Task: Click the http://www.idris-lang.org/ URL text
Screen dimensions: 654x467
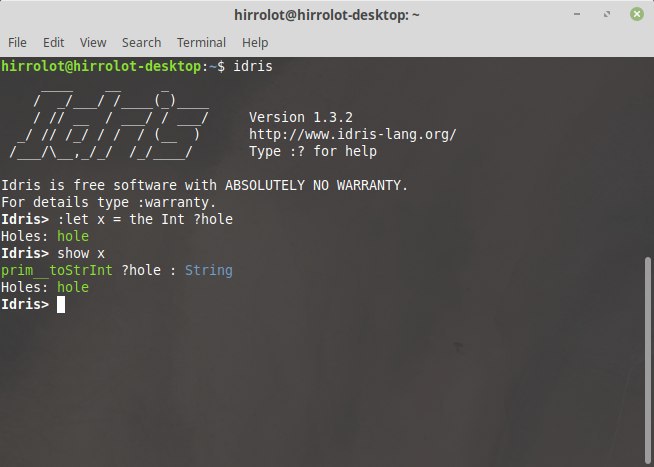Action: [x=352, y=134]
